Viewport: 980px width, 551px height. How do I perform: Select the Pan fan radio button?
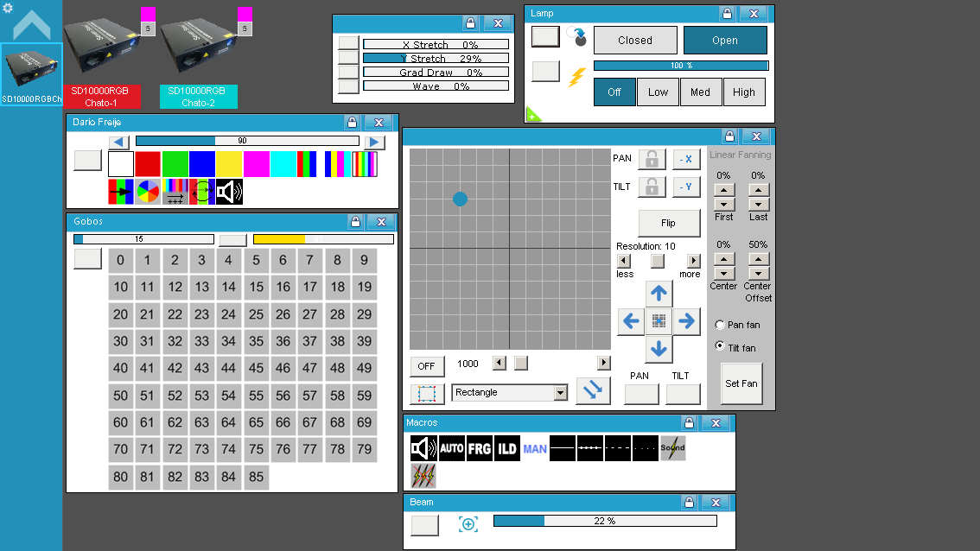click(720, 325)
